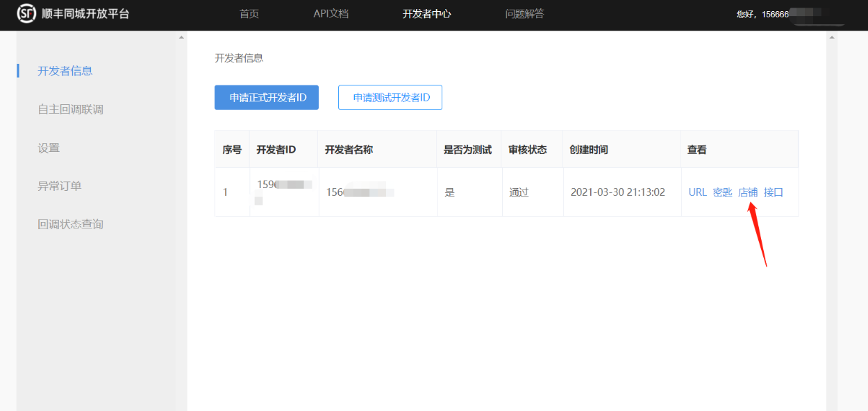This screenshot has height=411, width=868.
Task: Click the sidebar scroll-up arrow
Action: click(x=181, y=37)
